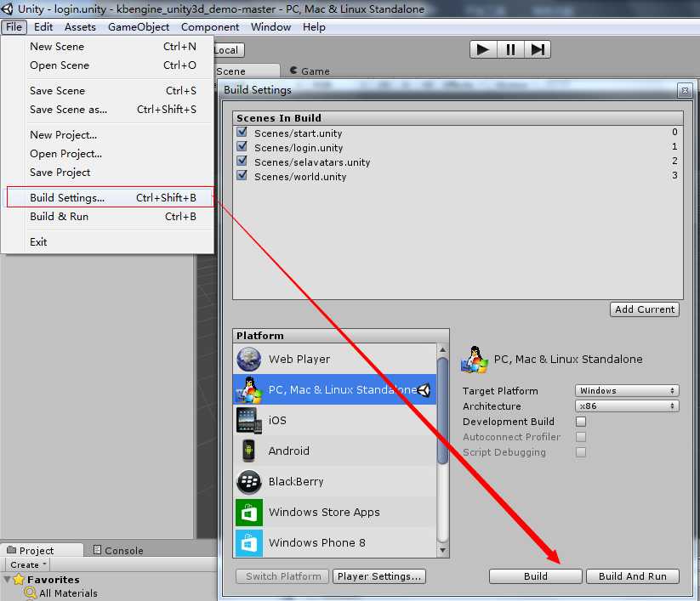Image resolution: width=700 pixels, height=601 pixels.
Task: Switch to the Console tab
Action: 119,550
